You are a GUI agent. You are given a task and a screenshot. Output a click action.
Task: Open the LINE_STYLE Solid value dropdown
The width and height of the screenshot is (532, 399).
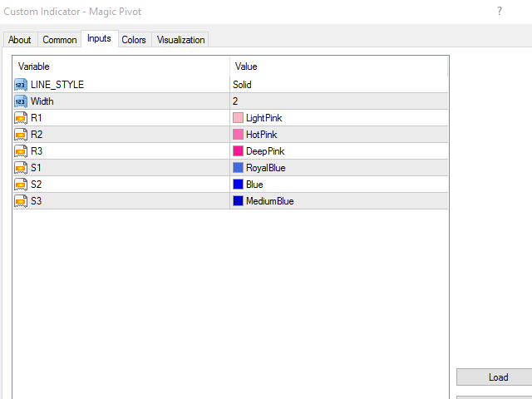coord(339,85)
